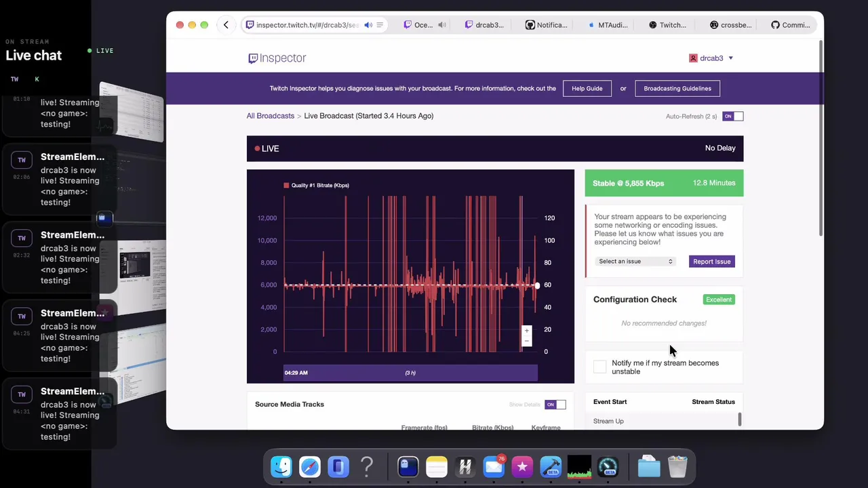Click the TW badge on the 02:32 message
The width and height of the screenshot is (868, 488).
point(22,238)
